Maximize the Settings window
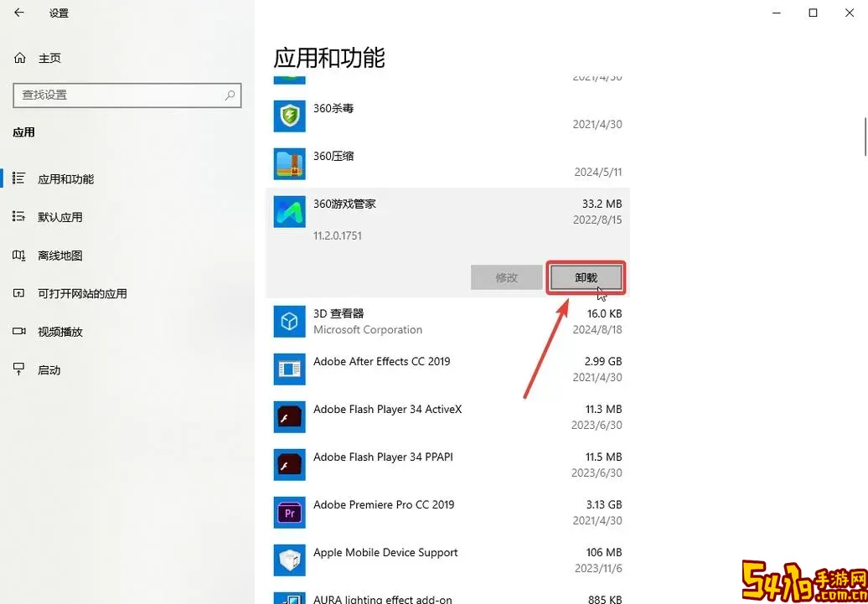This screenshot has height=604, width=868. 813,13
